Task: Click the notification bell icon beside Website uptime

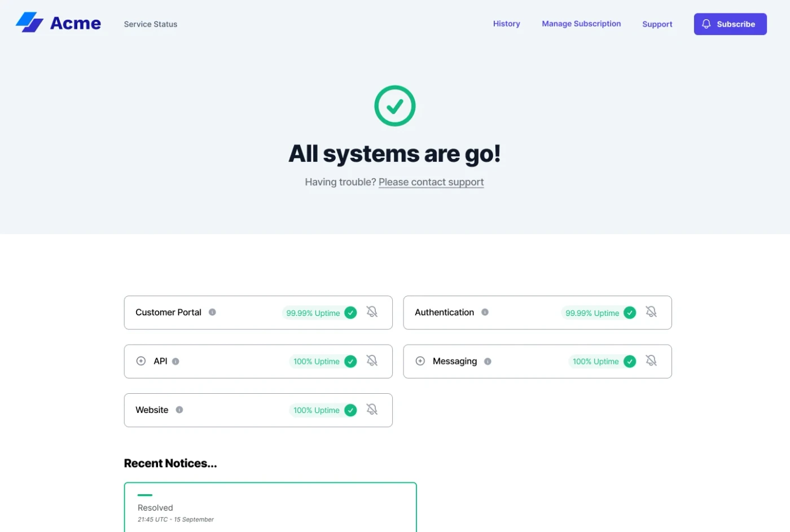Action: click(372, 409)
